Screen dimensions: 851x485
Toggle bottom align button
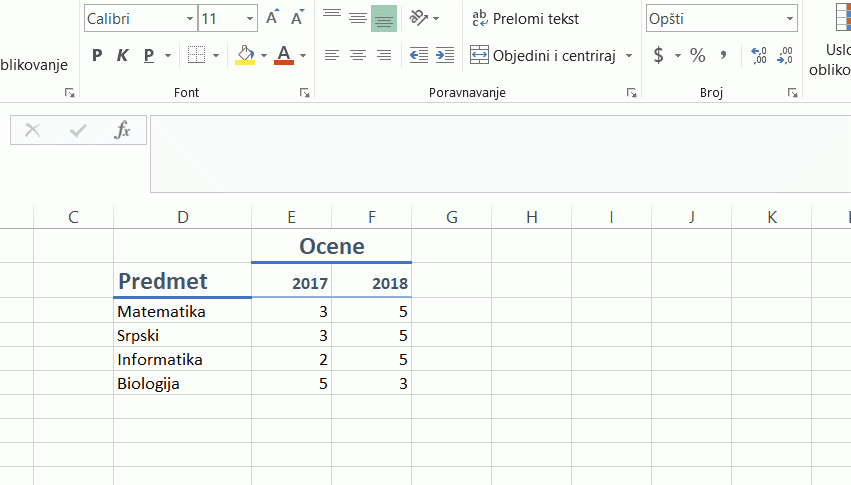coord(384,18)
